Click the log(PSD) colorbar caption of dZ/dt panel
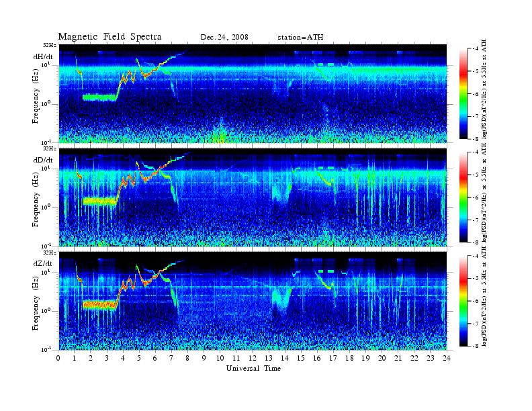The height and width of the screenshot is (411, 532). tap(484, 296)
